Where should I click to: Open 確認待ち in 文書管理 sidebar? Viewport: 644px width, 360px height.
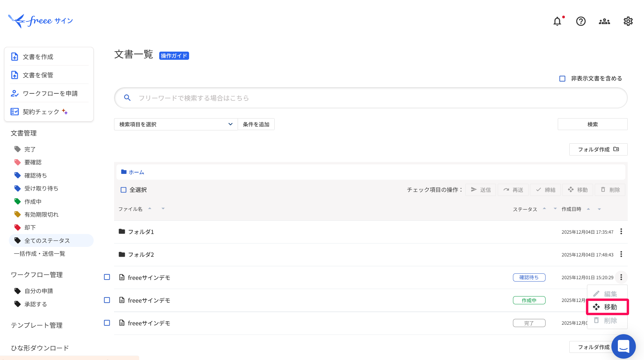pyautogui.click(x=36, y=175)
